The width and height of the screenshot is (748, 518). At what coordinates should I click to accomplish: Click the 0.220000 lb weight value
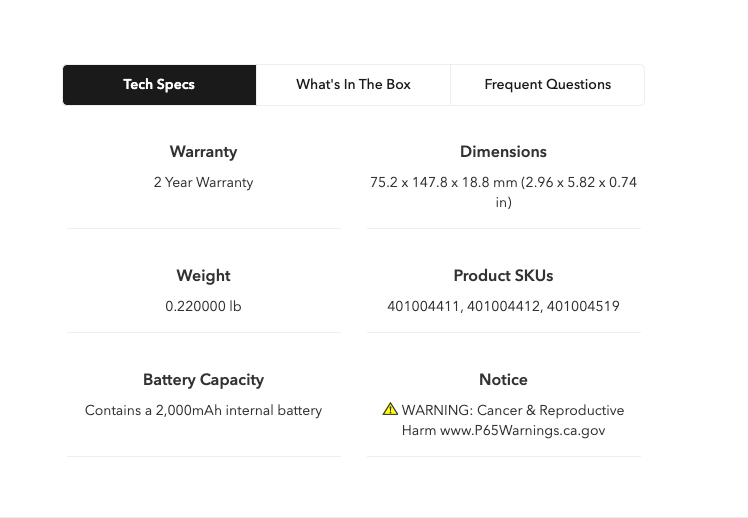(x=203, y=307)
